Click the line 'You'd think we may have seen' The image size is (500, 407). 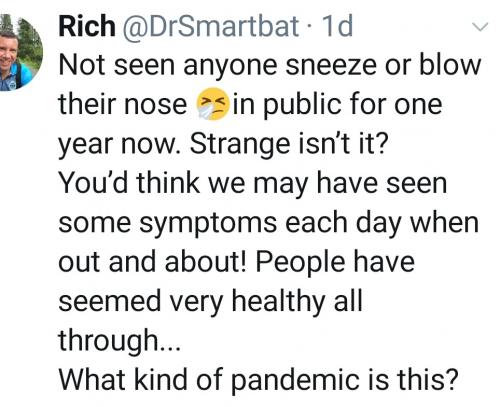252,184
